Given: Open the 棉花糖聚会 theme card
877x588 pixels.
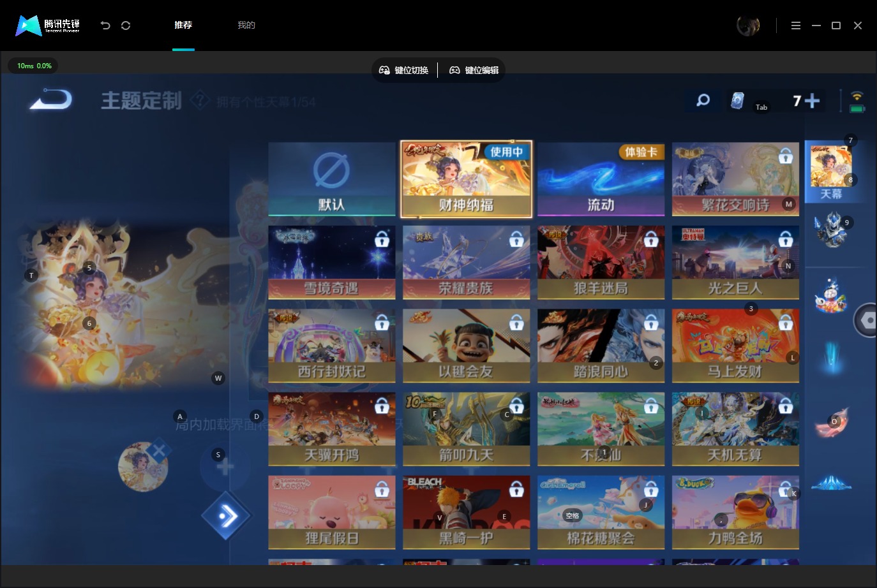Looking at the screenshot, I should (601, 512).
